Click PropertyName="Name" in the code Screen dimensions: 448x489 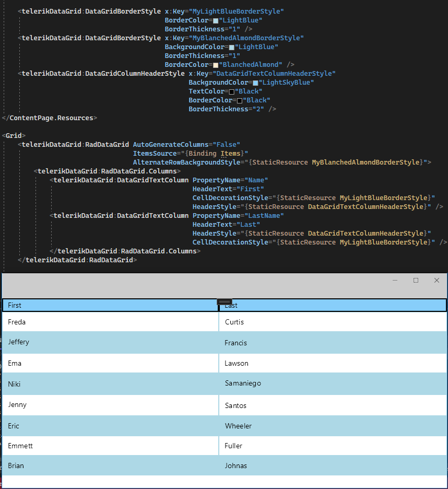point(230,180)
